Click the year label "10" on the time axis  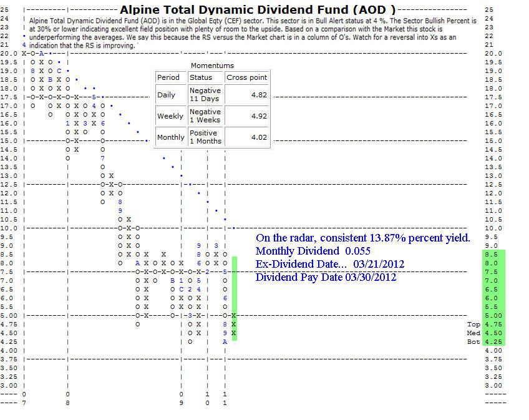(208, 398)
